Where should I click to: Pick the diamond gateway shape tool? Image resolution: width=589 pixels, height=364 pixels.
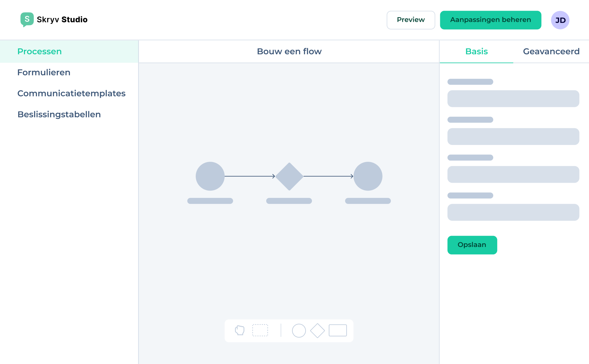pyautogui.click(x=318, y=331)
